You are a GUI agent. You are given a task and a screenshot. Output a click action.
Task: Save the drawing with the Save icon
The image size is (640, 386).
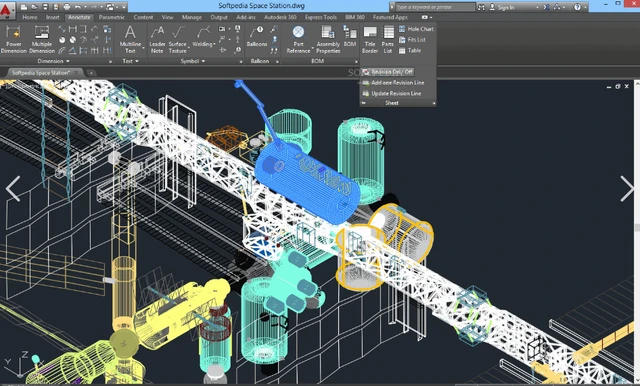click(x=45, y=7)
